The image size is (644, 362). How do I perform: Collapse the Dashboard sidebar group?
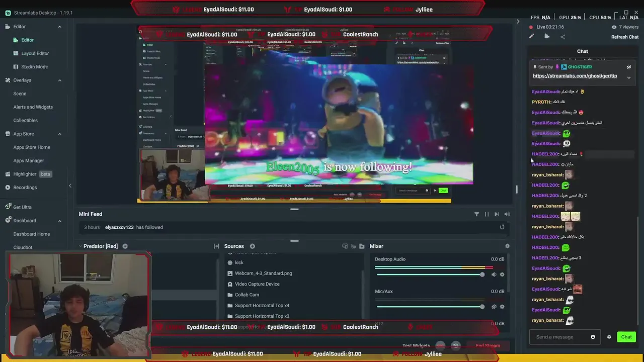click(x=59, y=221)
